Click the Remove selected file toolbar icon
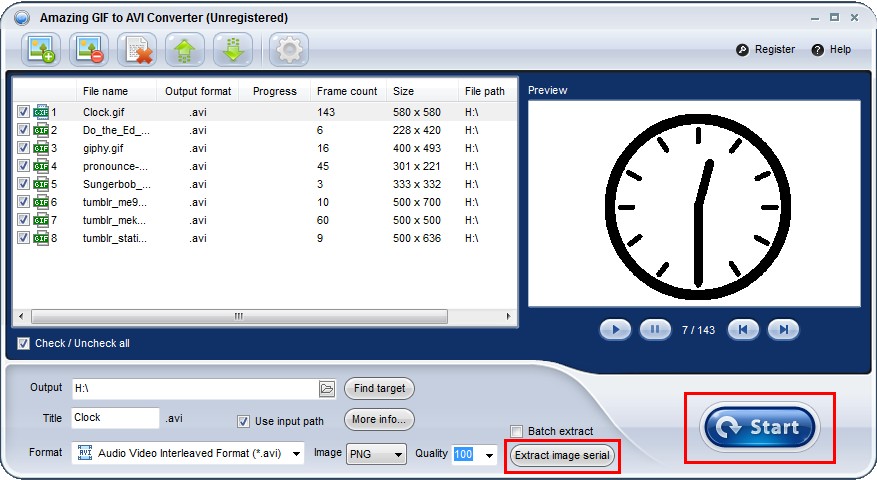The height and width of the screenshot is (480, 877). pos(89,50)
